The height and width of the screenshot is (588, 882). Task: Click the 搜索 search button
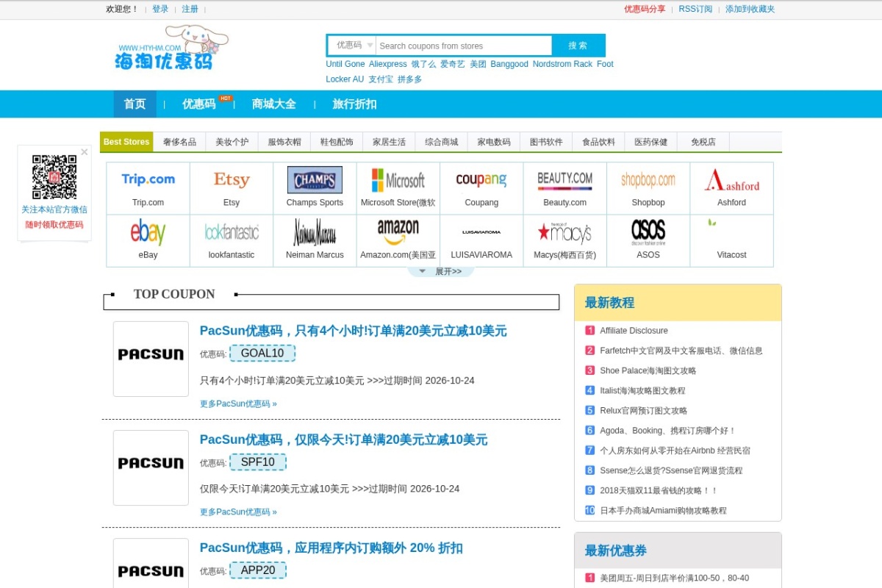pos(578,46)
